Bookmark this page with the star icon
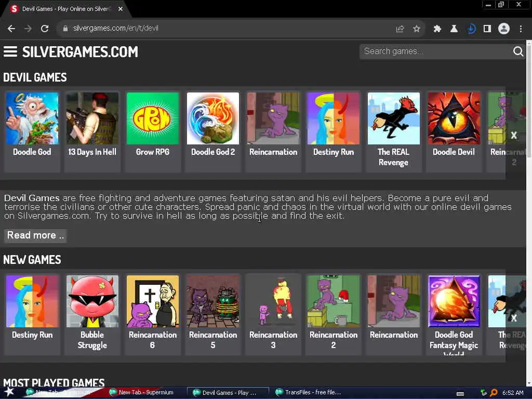The height and width of the screenshot is (399, 532). pyautogui.click(x=416, y=29)
